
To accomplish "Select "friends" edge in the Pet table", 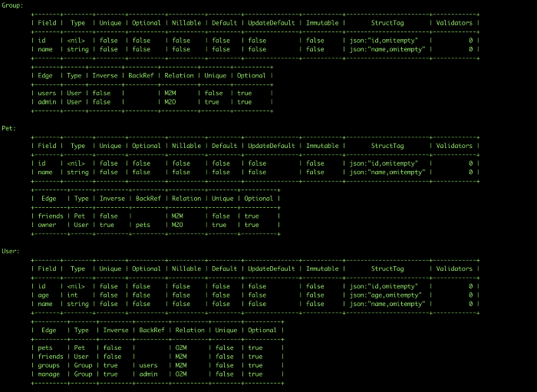I will tap(51, 216).
